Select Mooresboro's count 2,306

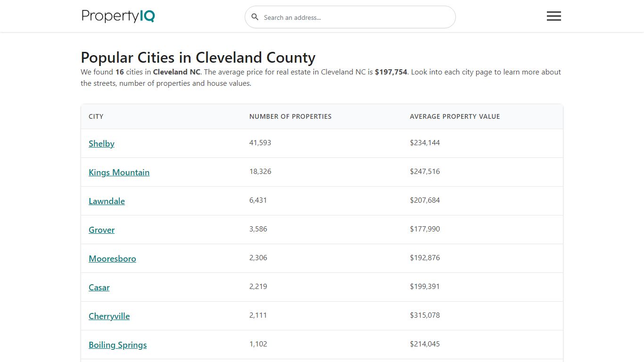tap(258, 258)
